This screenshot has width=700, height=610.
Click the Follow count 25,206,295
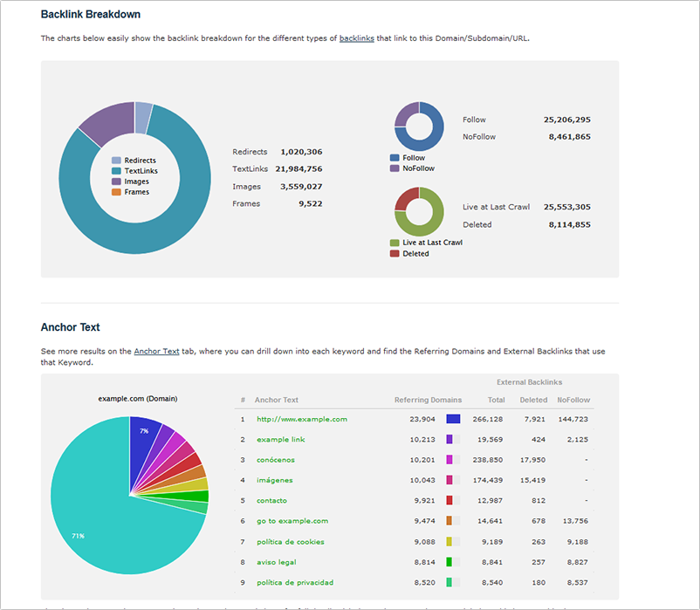click(x=567, y=120)
